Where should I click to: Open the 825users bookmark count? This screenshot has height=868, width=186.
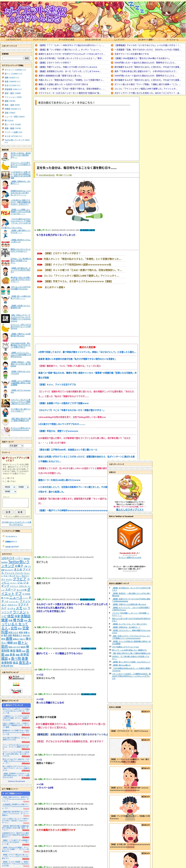(26, 713)
